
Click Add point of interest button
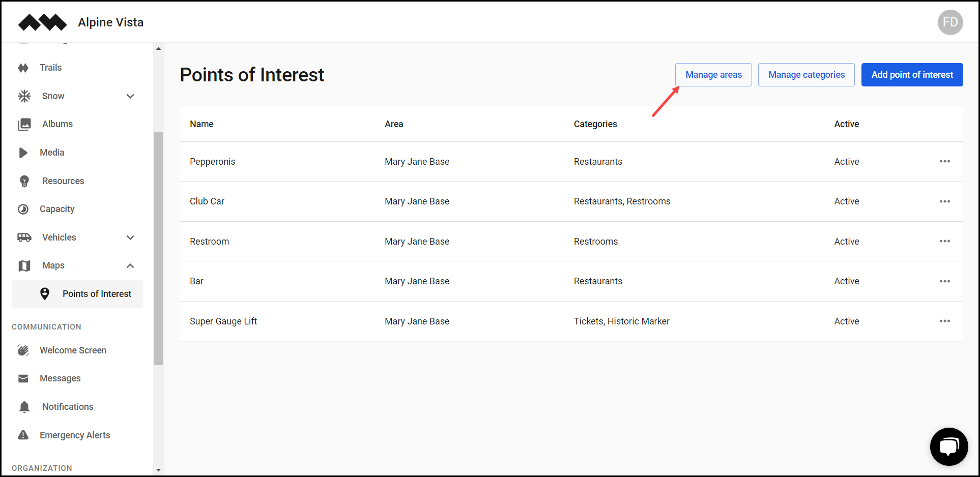pyautogui.click(x=912, y=75)
